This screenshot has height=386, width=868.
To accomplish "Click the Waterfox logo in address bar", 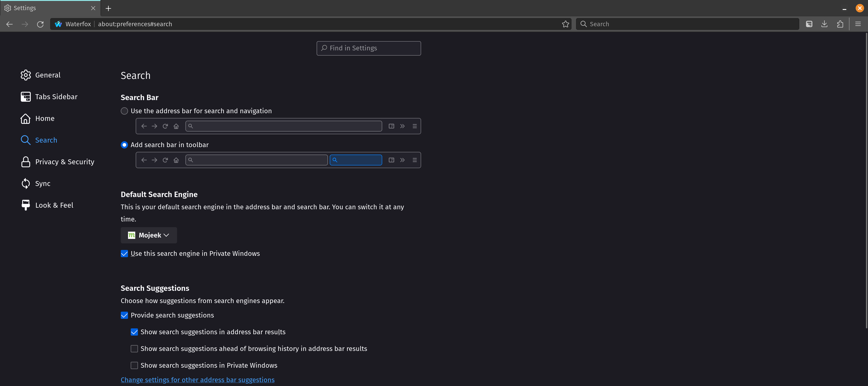I will click(x=58, y=24).
